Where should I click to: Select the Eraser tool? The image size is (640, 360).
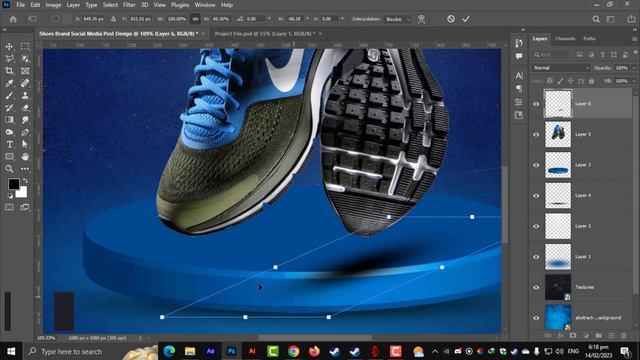[25, 108]
